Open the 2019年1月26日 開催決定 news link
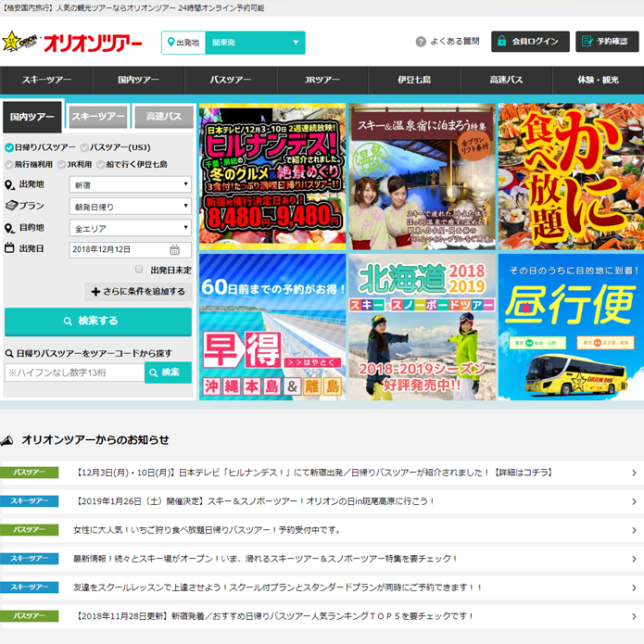Image resolution: width=644 pixels, height=644 pixels. click(x=255, y=501)
